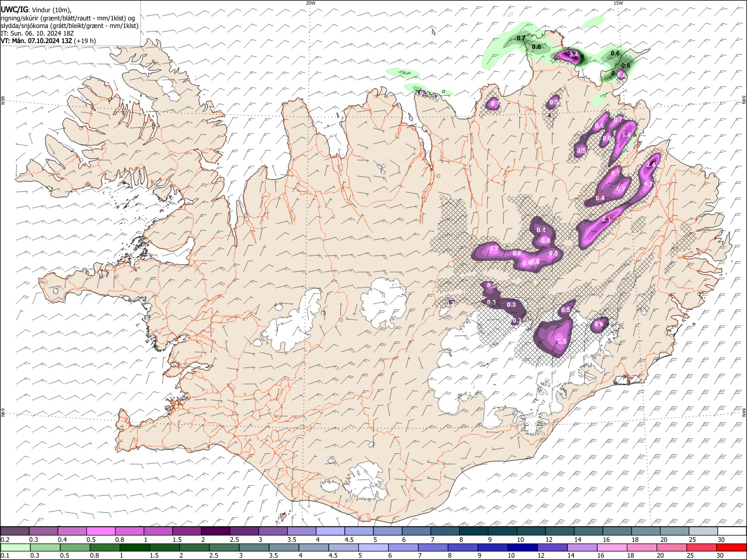Click the '0.1' label in the lower legend
The height and width of the screenshot is (560, 747).
coord(5,556)
